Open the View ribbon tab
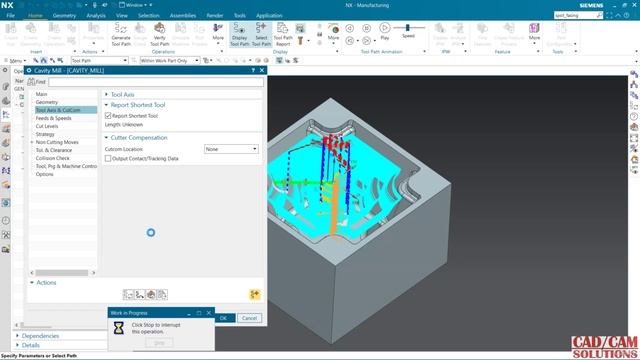Screen dimensions: 640x360 coord(122,16)
